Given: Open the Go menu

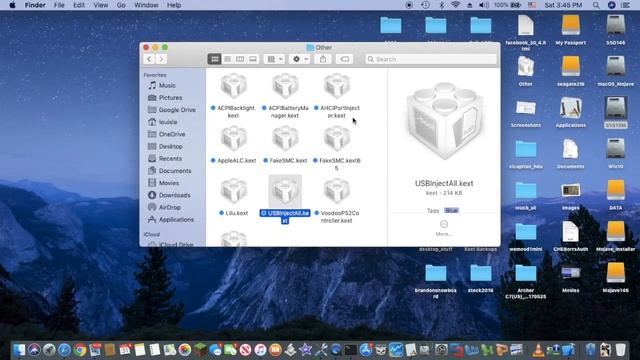Looking at the screenshot, I should (121, 5).
